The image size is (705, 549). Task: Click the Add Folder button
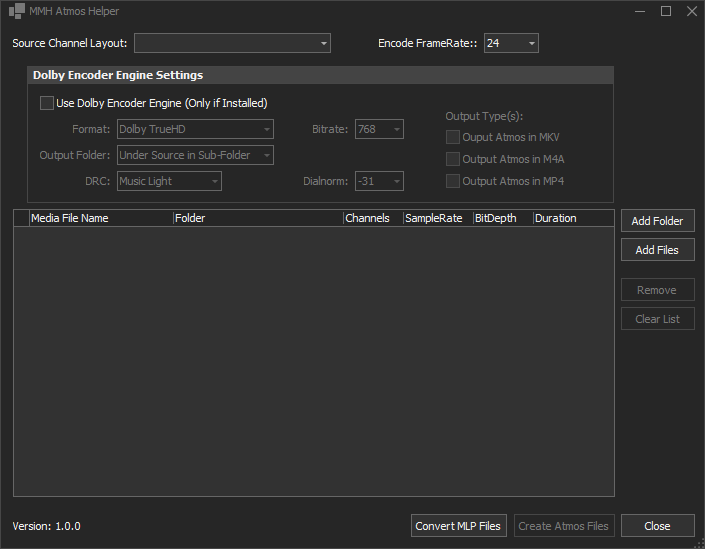[x=657, y=221]
